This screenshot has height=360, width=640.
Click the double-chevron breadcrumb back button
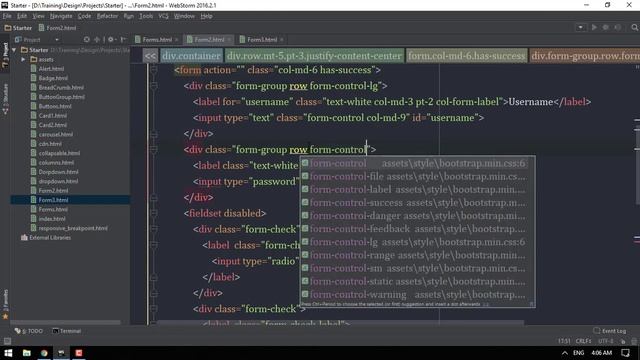[x=150, y=56]
